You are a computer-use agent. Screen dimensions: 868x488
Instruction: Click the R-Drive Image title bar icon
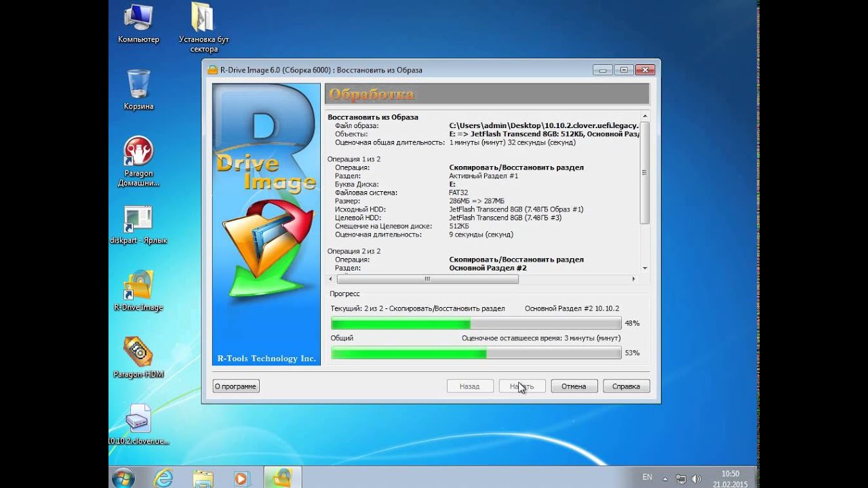coord(212,70)
